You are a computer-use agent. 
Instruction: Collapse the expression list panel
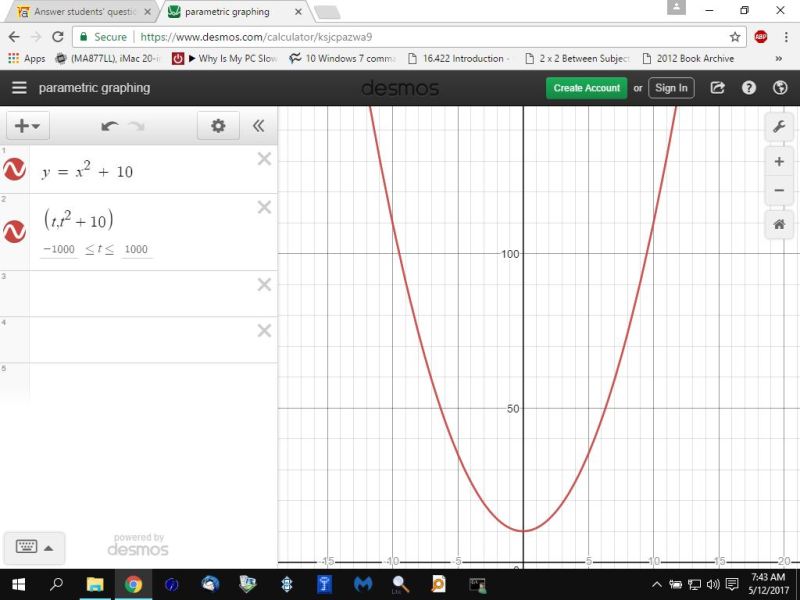[x=259, y=126]
